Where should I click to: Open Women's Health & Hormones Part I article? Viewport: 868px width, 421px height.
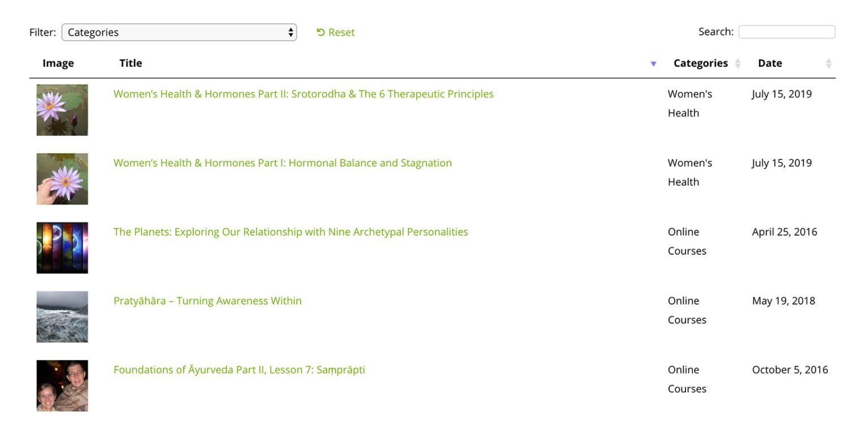point(283,163)
